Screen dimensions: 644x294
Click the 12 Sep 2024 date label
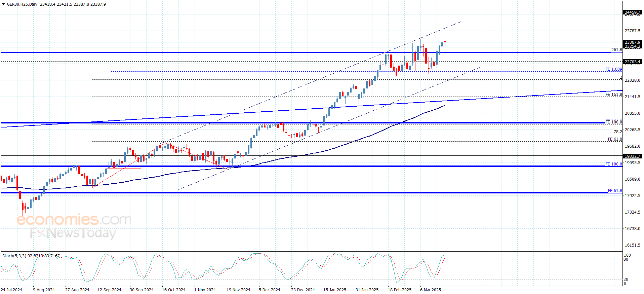click(109, 290)
